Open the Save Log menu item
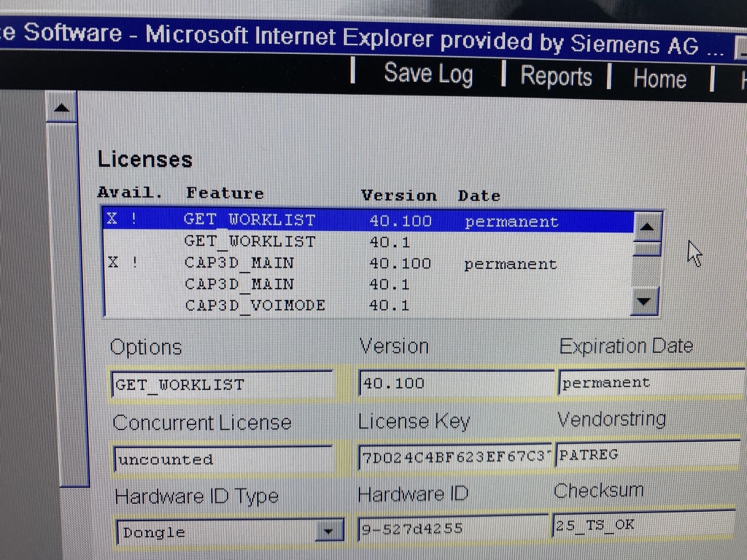 coord(428,75)
